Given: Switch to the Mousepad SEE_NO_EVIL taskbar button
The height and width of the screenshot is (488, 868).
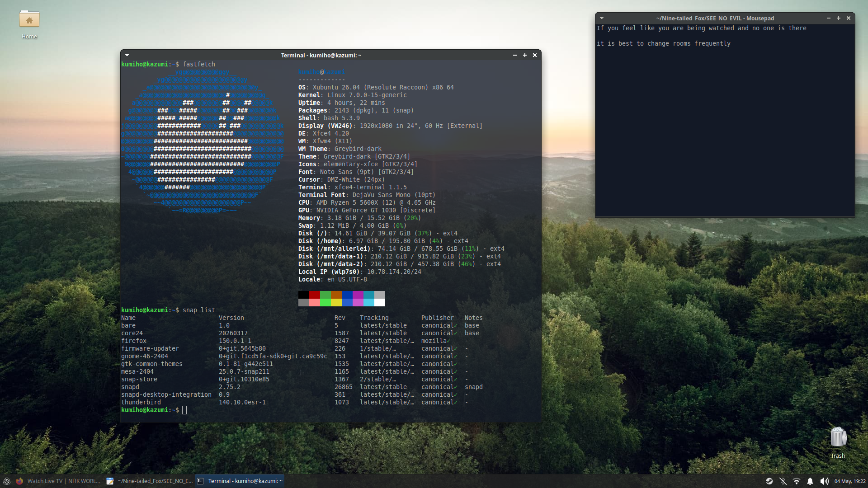Looking at the screenshot, I should [x=149, y=481].
